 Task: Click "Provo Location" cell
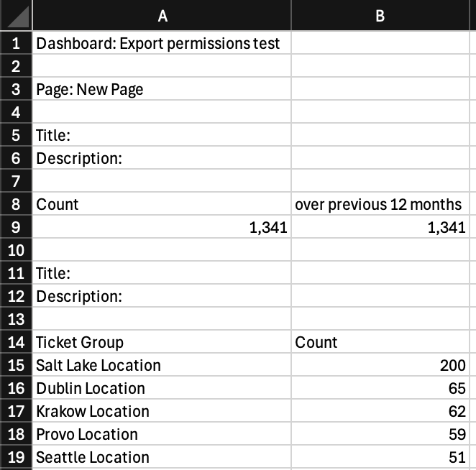[x=162, y=434]
